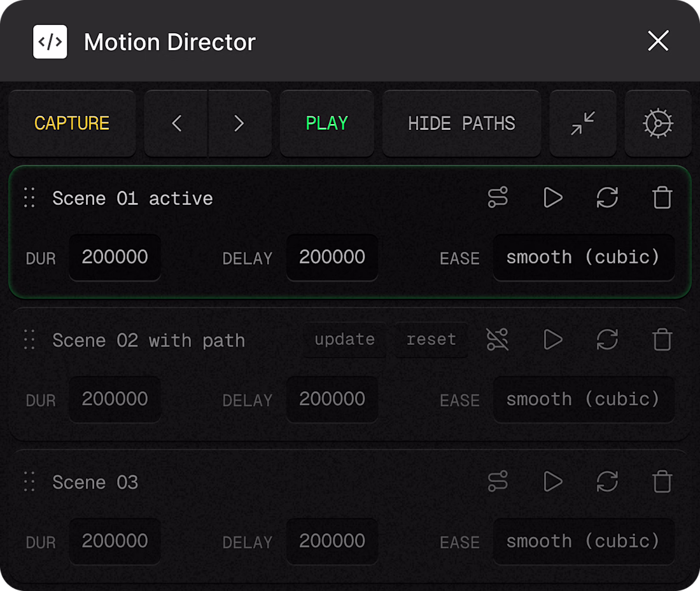Delete Scene 03 using trash icon
Viewport: 700px width, 591px height.
662,482
